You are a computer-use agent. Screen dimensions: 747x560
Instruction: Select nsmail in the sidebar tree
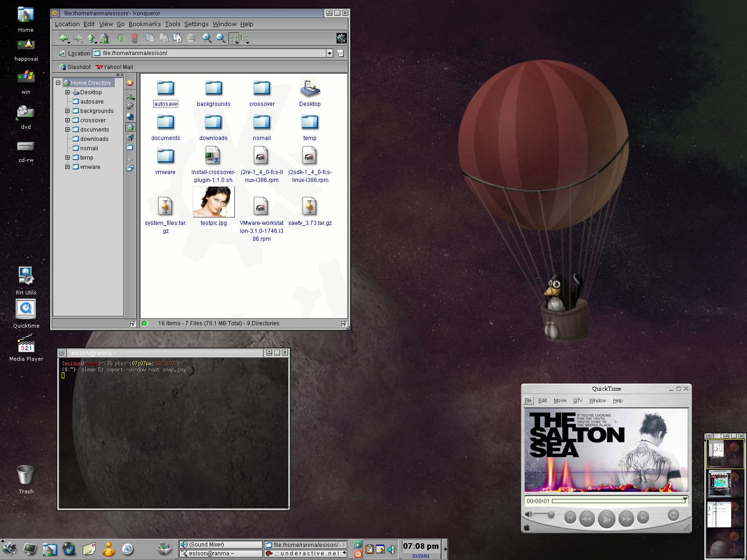[x=89, y=148]
